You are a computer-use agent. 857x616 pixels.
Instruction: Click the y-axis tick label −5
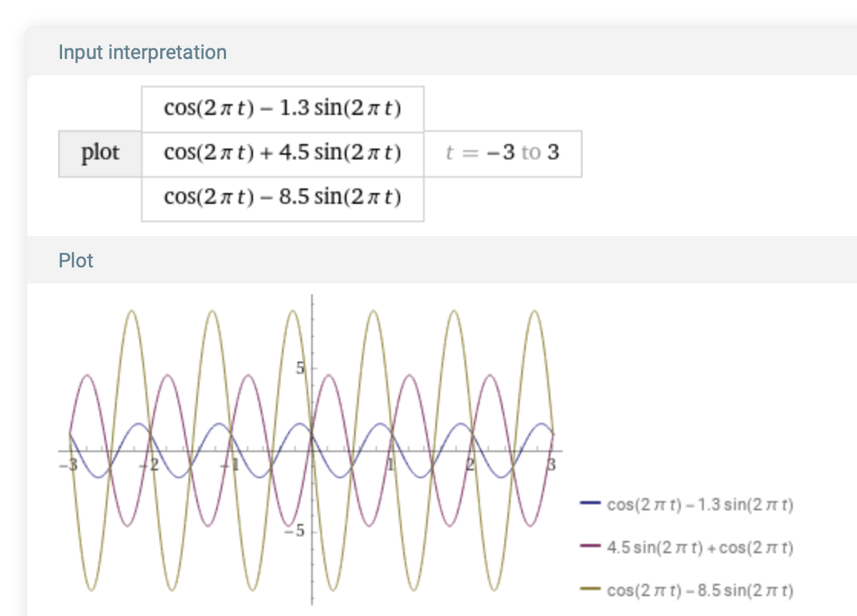[x=297, y=531]
